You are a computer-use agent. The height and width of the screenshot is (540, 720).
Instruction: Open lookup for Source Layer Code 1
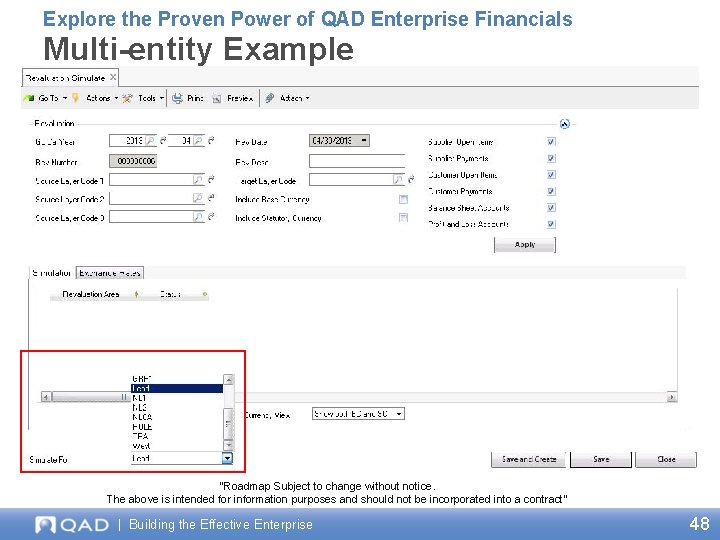click(198, 180)
